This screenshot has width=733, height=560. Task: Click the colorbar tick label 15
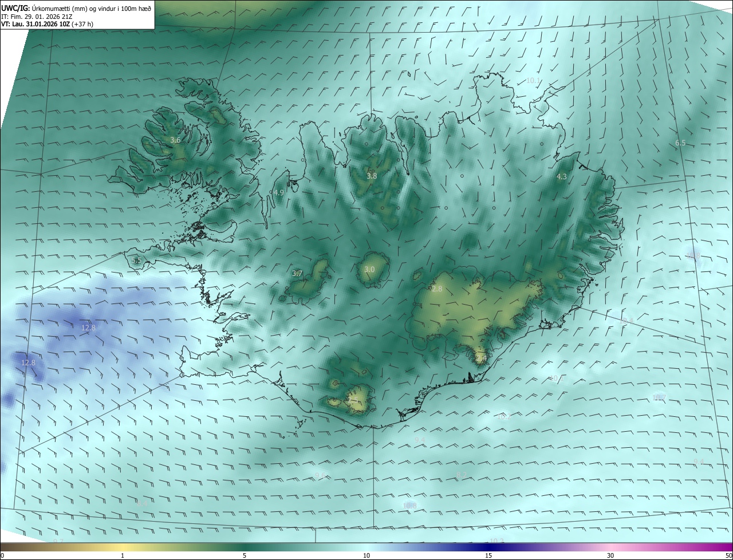tap(488, 555)
